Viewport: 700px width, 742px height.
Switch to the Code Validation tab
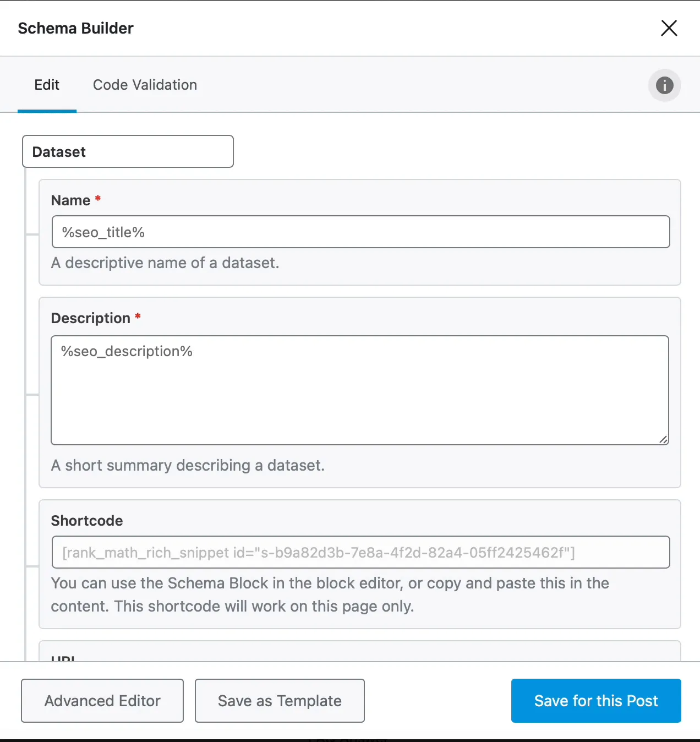tap(144, 85)
